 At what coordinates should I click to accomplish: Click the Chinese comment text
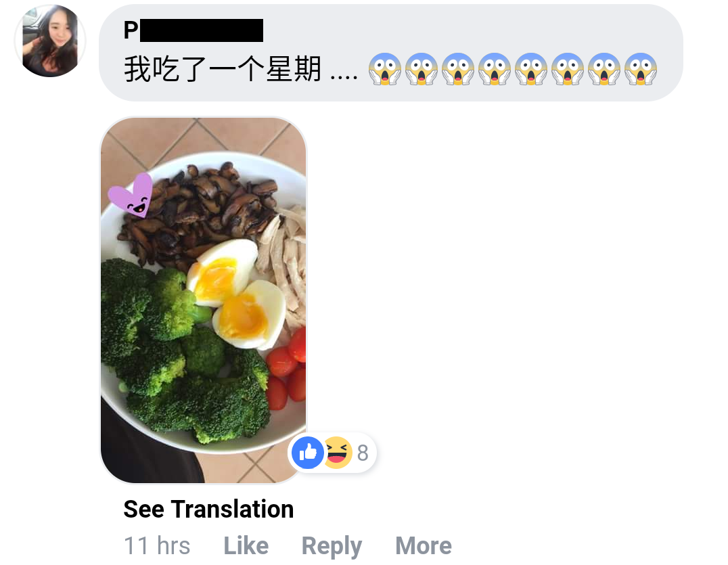coord(241,69)
